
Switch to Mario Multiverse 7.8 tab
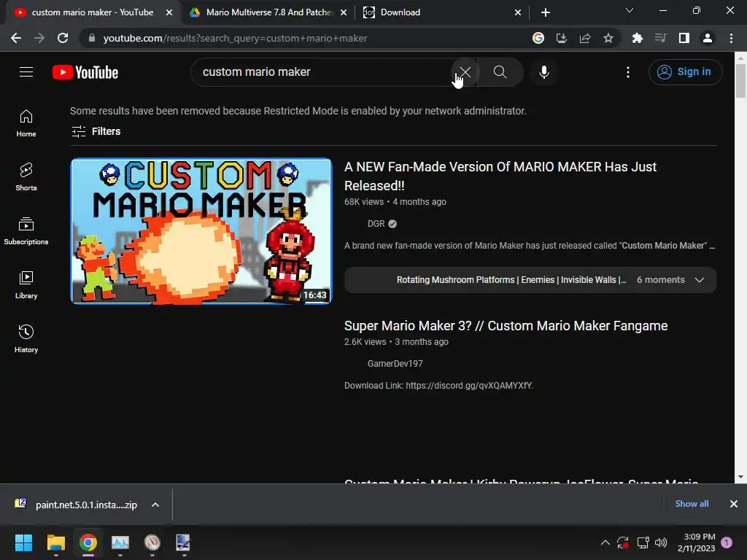tap(269, 12)
